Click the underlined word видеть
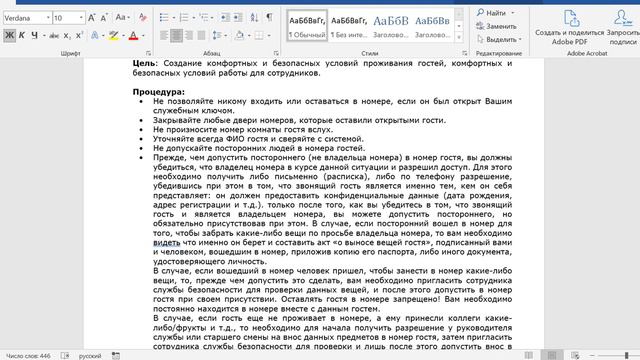This screenshot has width=640, height=360. point(167,242)
